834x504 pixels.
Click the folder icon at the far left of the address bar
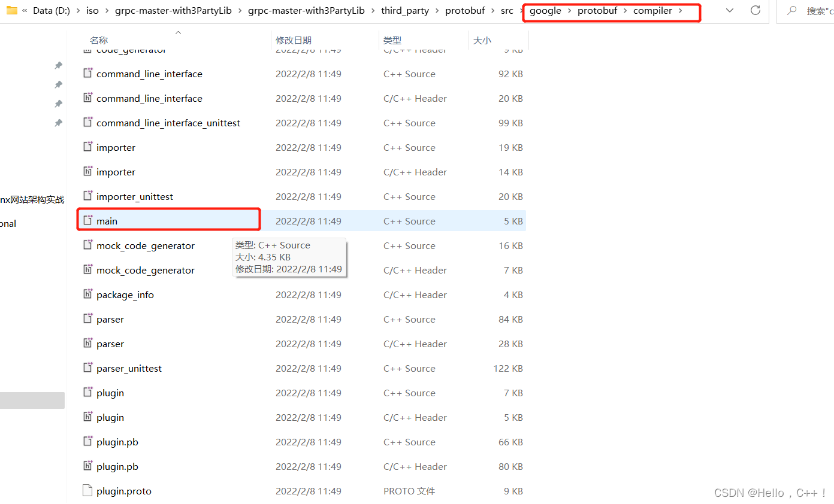click(x=12, y=10)
